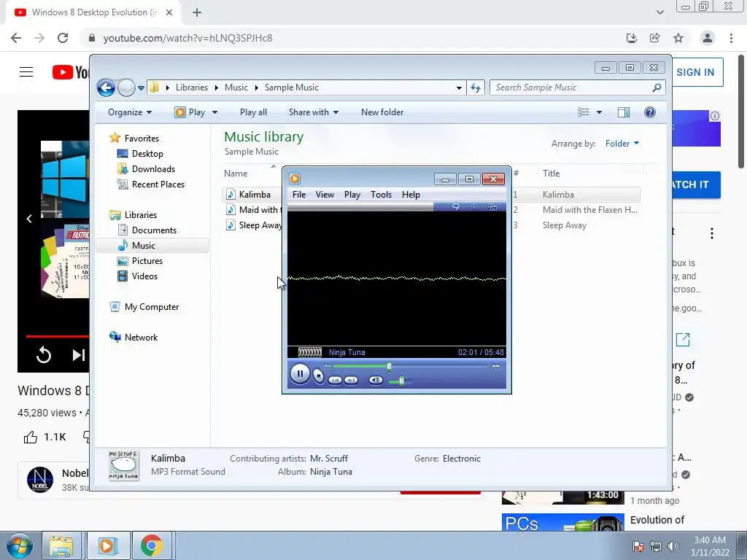Screen dimensions: 747x560
Task: Click the middle view-size icon above visualization
Action: tap(474, 206)
